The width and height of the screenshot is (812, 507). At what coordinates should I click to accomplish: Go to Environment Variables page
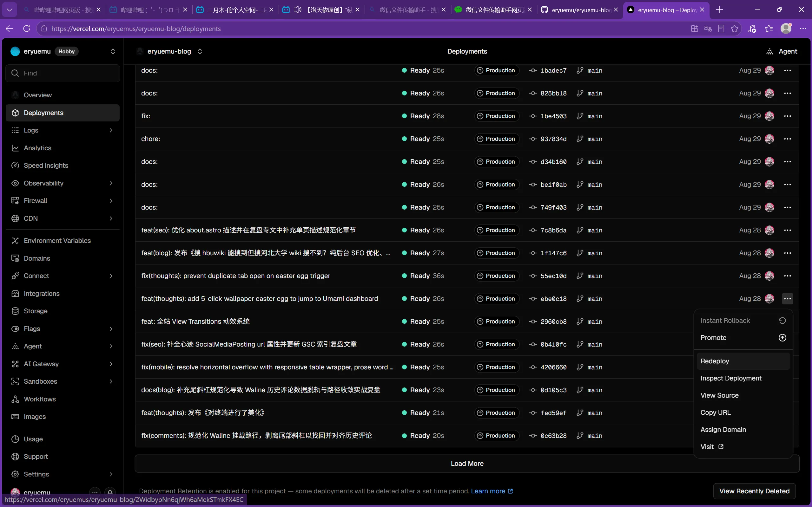click(63, 240)
